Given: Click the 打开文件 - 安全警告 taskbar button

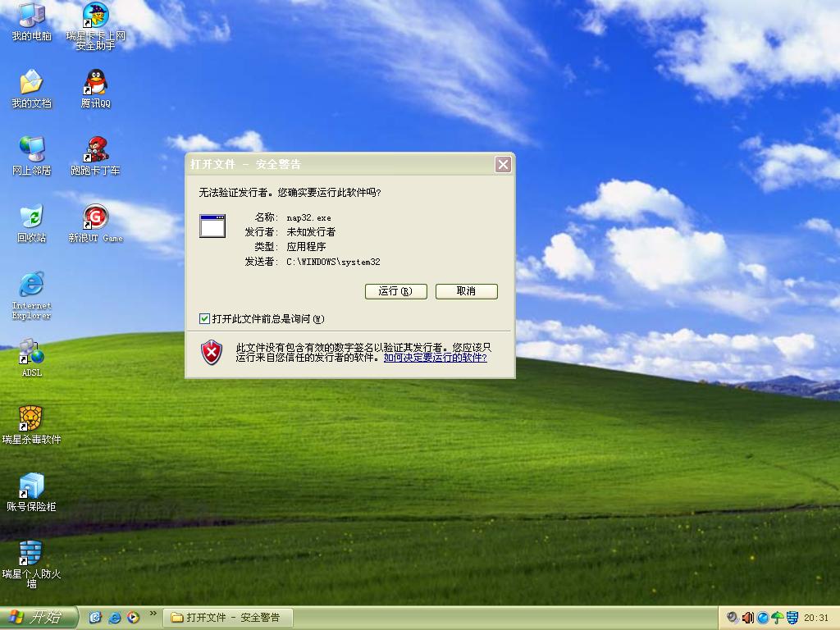Looking at the screenshot, I should pos(228,618).
